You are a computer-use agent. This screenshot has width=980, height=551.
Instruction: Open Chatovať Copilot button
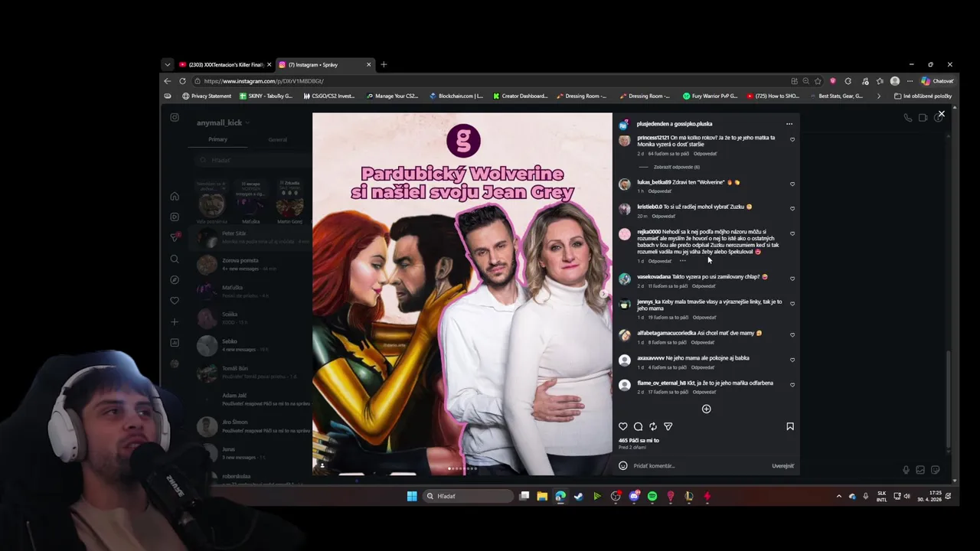tap(938, 80)
